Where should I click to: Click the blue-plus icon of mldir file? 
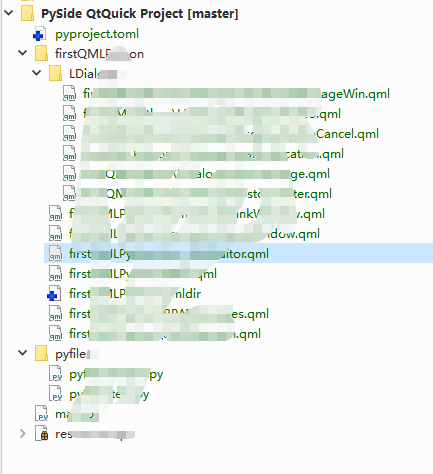(54, 294)
